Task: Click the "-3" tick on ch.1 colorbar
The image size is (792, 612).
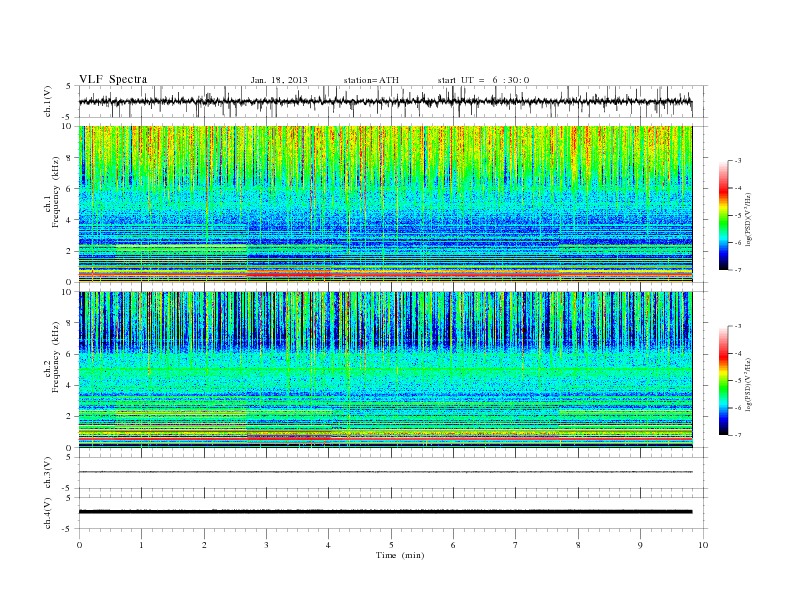Action: click(737, 161)
